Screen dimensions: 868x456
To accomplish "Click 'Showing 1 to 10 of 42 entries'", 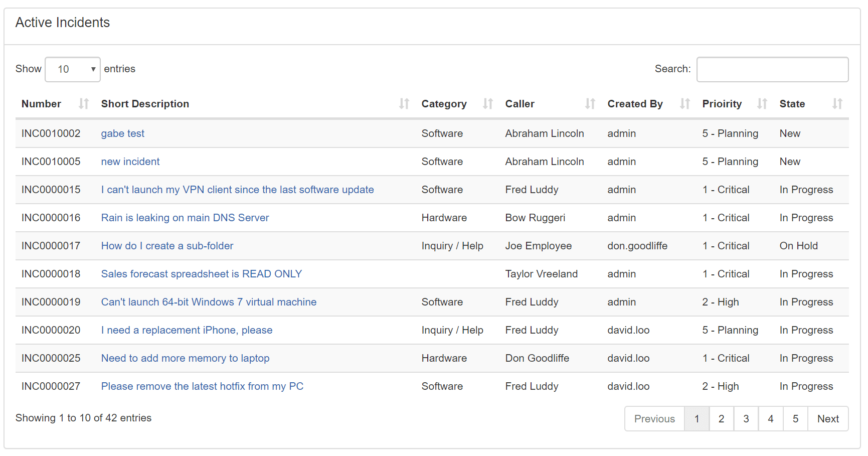I will pos(83,418).
